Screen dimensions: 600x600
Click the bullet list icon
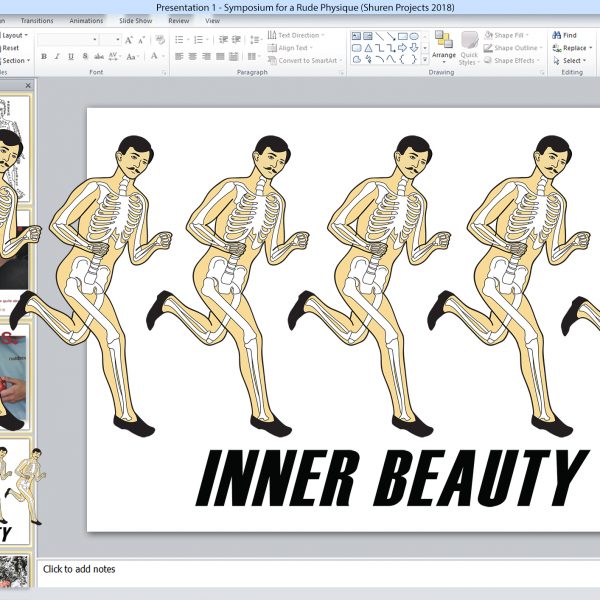click(x=180, y=40)
